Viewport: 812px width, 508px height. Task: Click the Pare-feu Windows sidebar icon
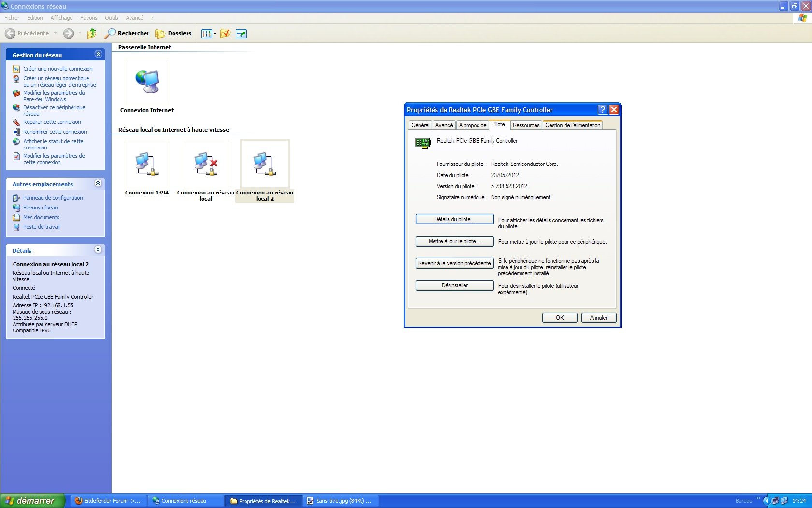[16, 93]
